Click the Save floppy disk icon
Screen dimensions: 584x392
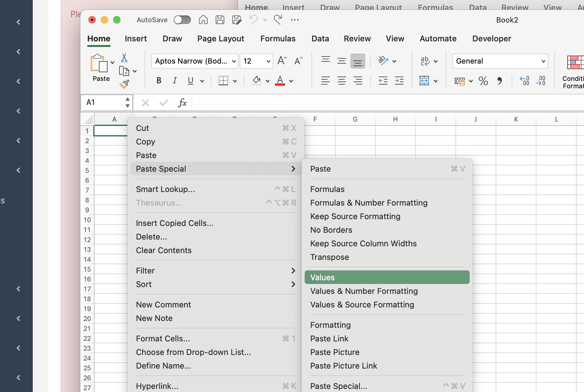point(220,20)
